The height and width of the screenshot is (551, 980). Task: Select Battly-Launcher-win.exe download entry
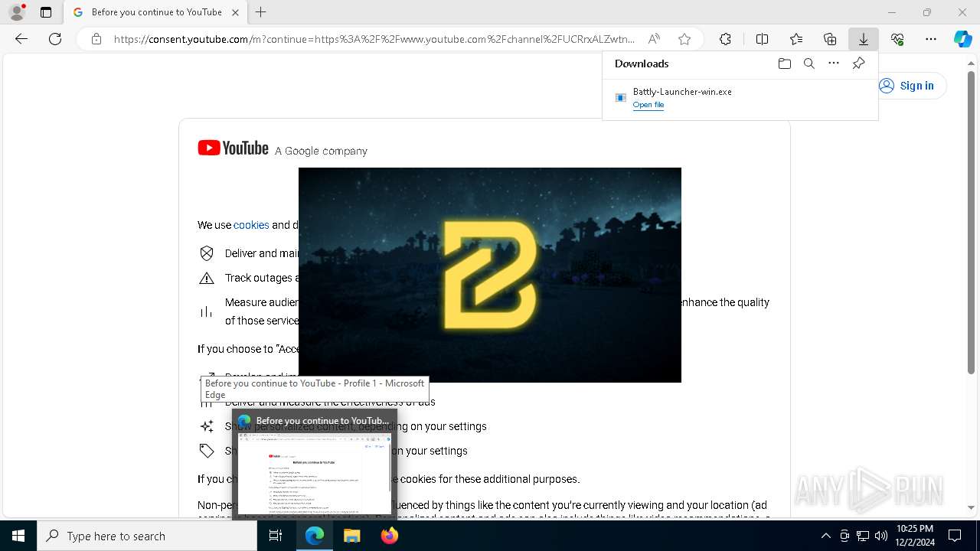coord(740,98)
